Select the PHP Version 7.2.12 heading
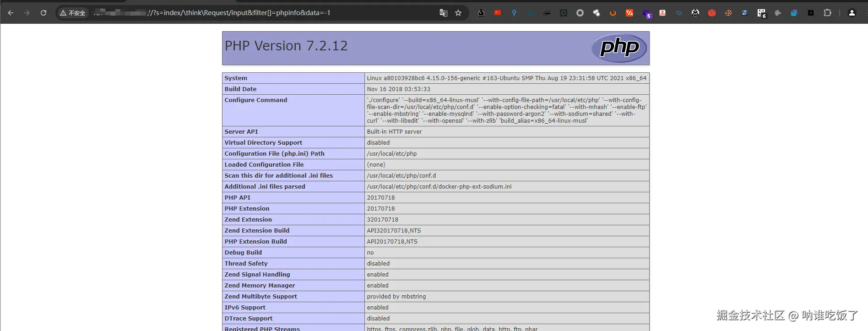This screenshot has height=331, width=868. (x=286, y=46)
